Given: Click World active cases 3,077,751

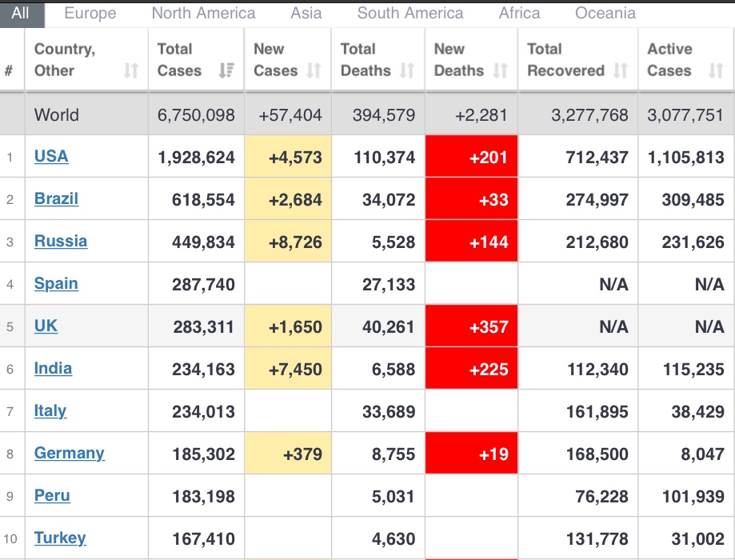Looking at the screenshot, I should pos(685,115).
